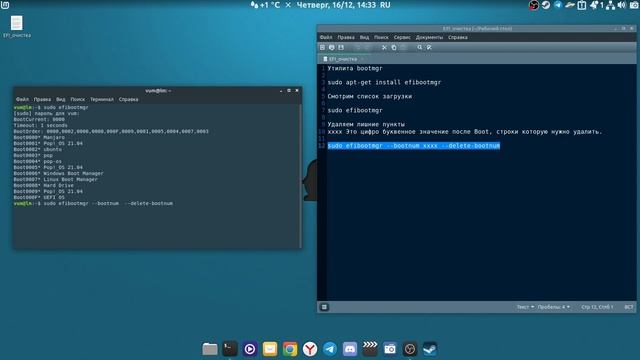The height and width of the screenshot is (360, 640).
Task: Click the find (magnifier) toolbar icon
Action: 420,47
